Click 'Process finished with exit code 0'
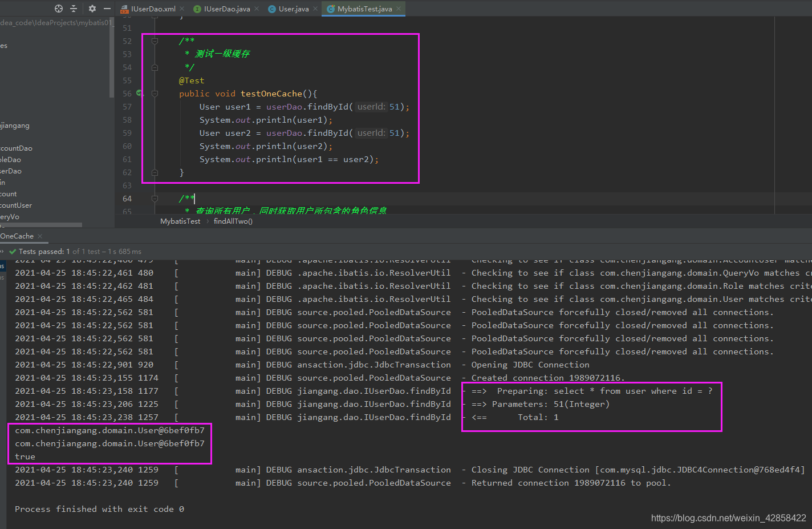The width and height of the screenshot is (812, 529). click(99, 509)
